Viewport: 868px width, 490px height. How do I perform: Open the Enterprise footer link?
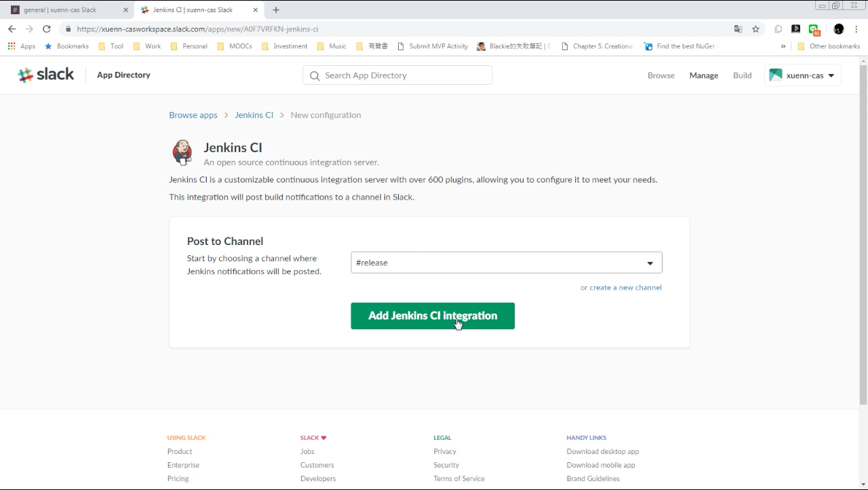(x=183, y=465)
